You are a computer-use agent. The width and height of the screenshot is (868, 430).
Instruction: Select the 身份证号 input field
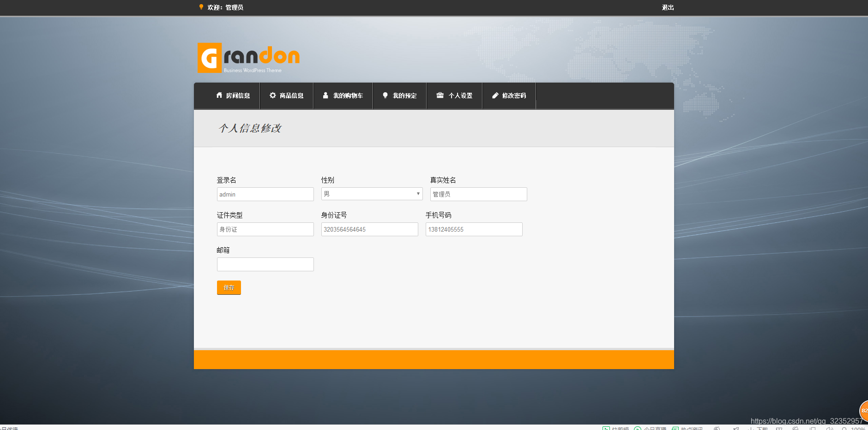[370, 229]
